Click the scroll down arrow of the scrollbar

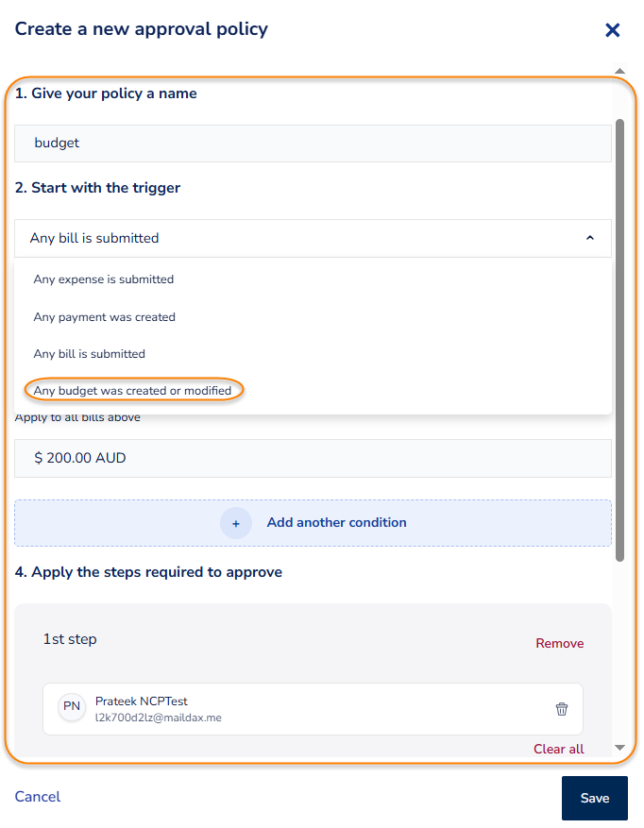pos(619,748)
